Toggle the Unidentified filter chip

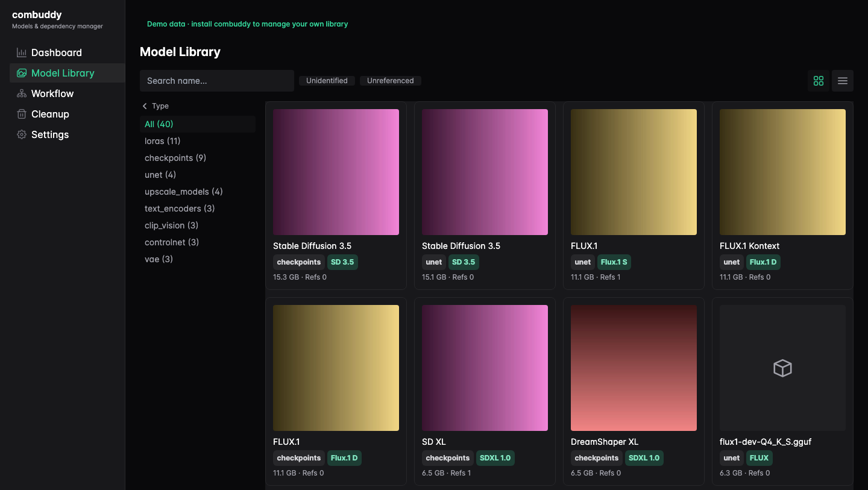(327, 81)
